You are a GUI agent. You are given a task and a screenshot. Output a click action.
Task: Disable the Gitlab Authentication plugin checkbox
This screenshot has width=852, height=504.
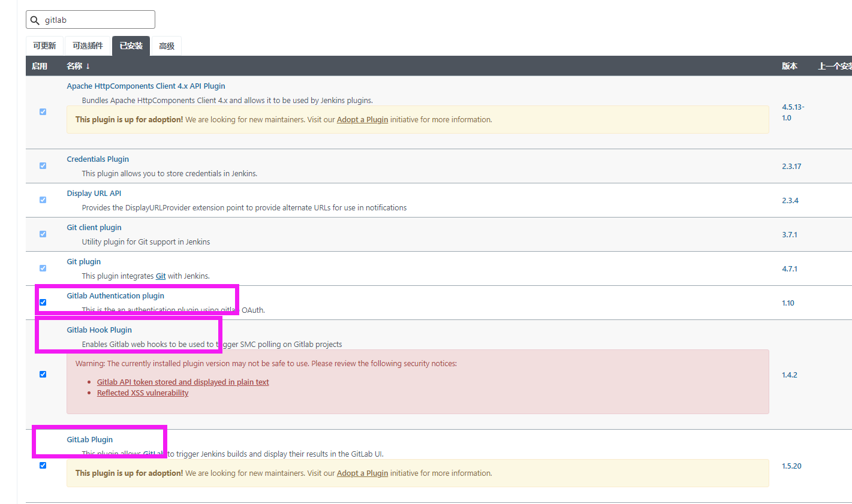point(43,303)
